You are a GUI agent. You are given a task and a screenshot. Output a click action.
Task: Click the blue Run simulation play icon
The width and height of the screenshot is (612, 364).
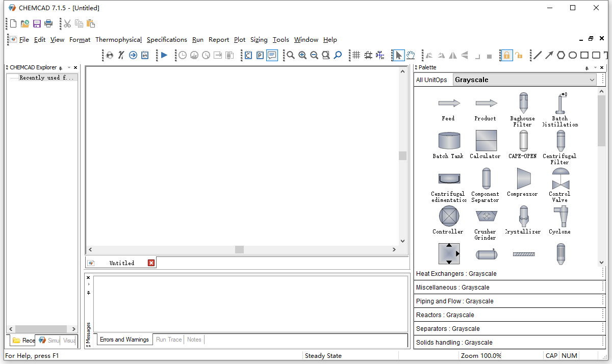coord(164,55)
